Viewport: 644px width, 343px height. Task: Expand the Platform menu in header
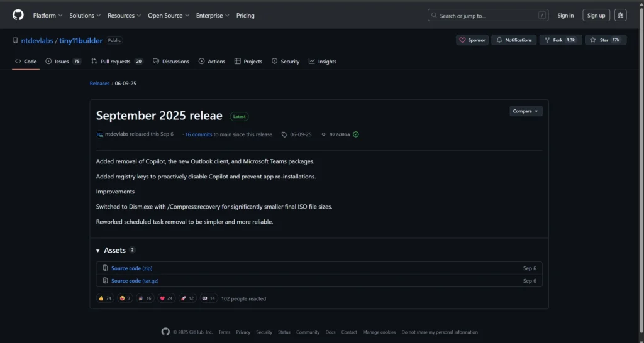pos(47,15)
